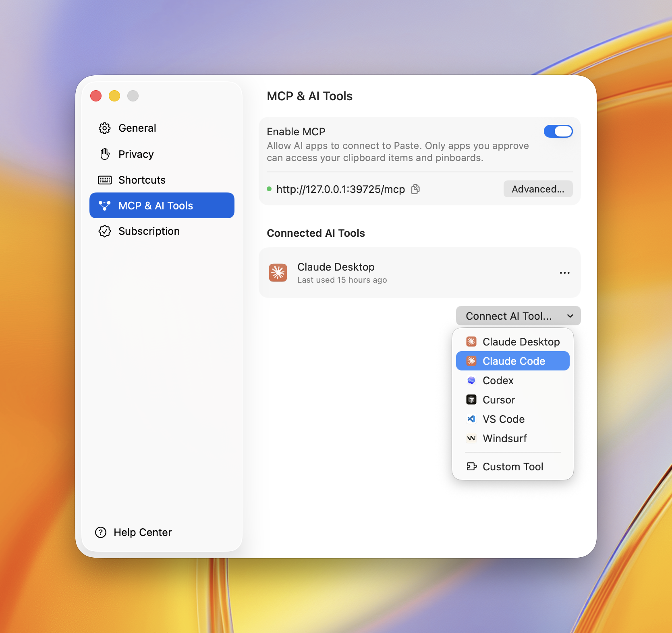This screenshot has height=633, width=672.
Task: Minimize the window with yellow button
Action: (x=114, y=96)
